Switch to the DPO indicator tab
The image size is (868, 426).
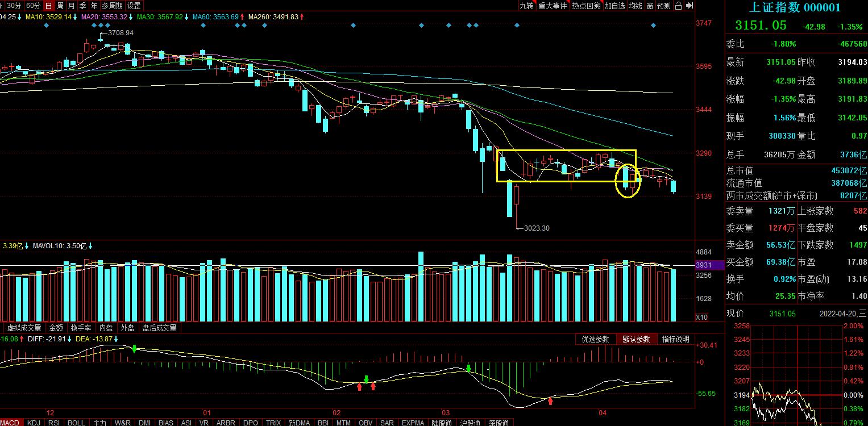(251, 423)
